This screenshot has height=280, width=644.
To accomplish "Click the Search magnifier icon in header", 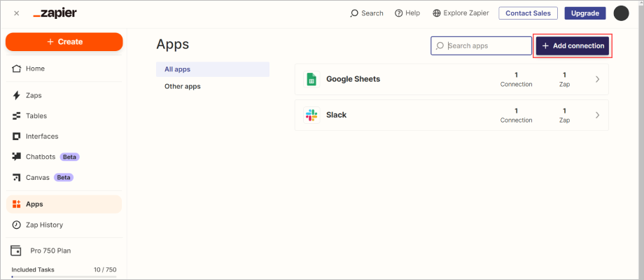I will tap(354, 13).
